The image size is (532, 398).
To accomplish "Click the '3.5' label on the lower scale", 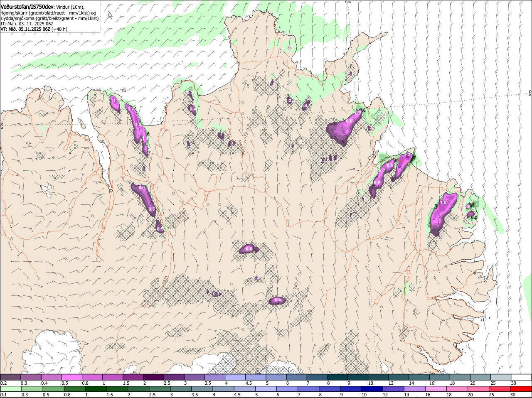I will pos(195,395).
